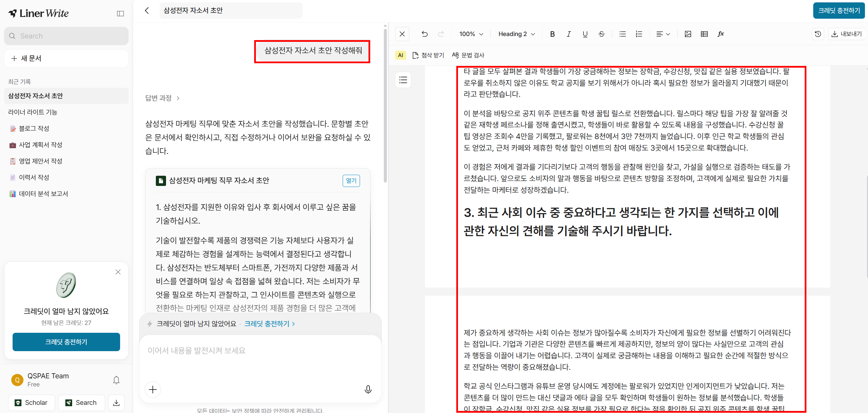Viewport: 868px width, 413px height.
Task: Click the 크레딧 충전하기 link above chat
Action: 269,324
